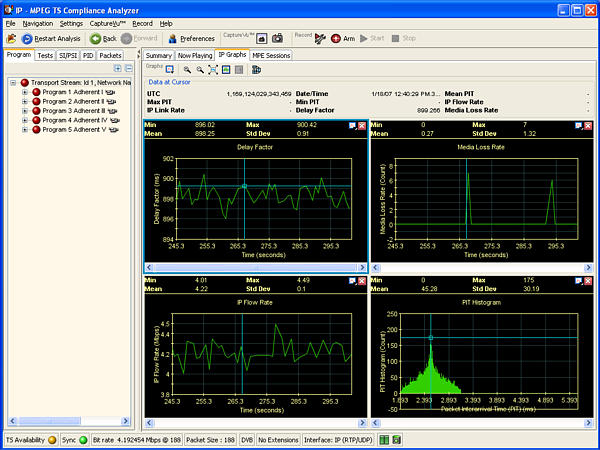
Task: Close the Delay Factor graph
Action: pyautogui.click(x=362, y=126)
